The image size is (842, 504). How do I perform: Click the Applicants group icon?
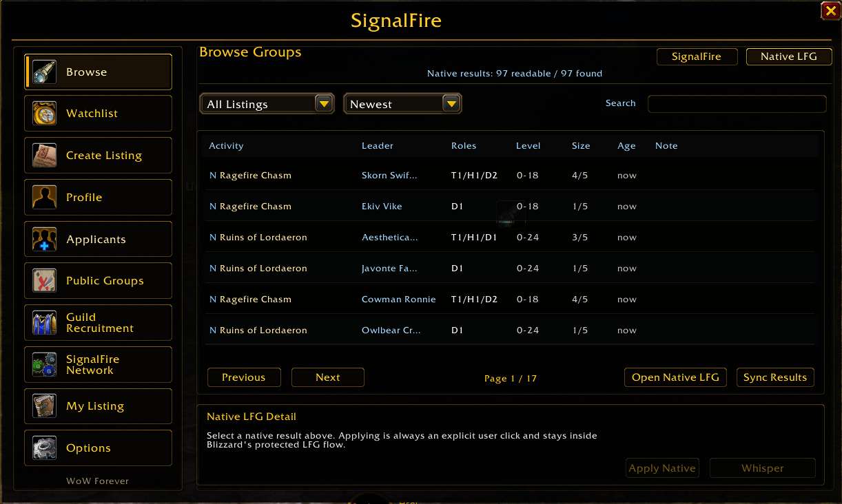pyautogui.click(x=45, y=240)
